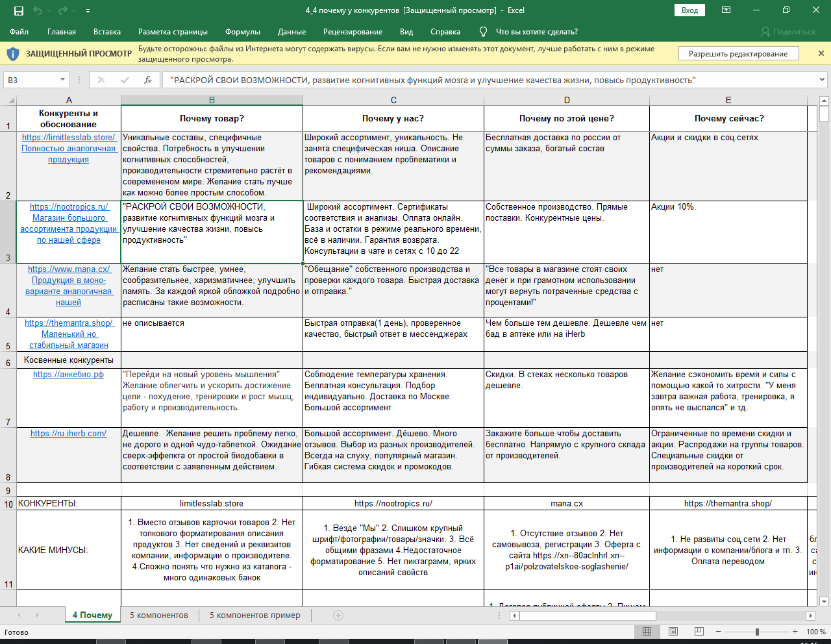
Task: Click the Save icon in title bar
Action: click(18, 10)
